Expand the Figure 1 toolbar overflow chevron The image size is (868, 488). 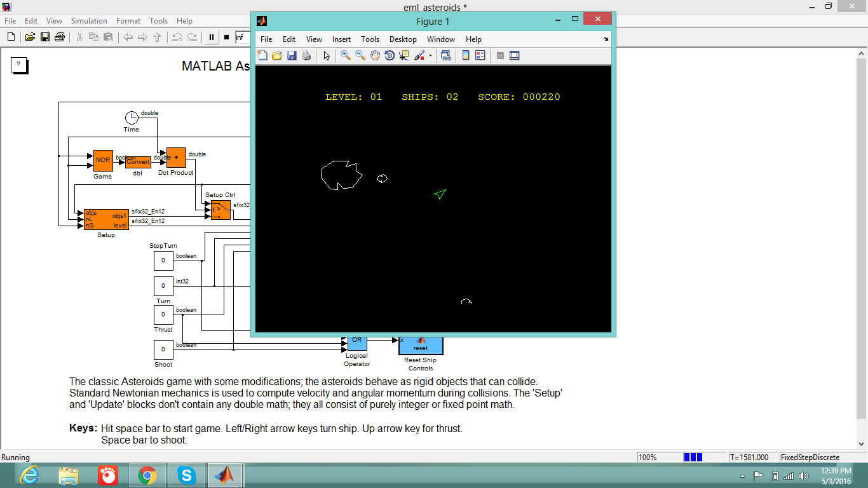(604, 39)
